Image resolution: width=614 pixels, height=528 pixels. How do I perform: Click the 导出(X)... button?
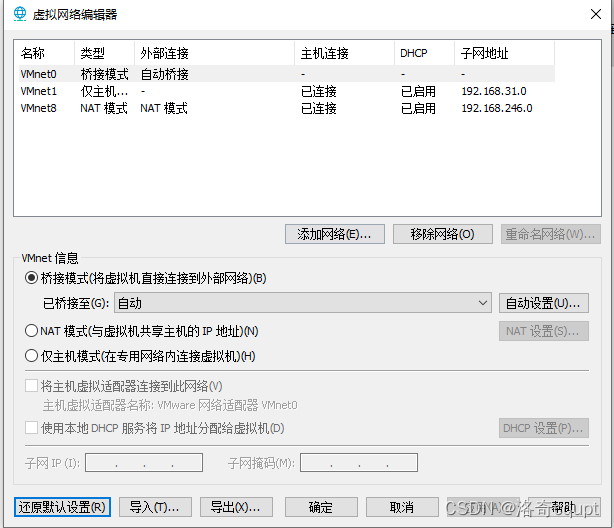(236, 507)
